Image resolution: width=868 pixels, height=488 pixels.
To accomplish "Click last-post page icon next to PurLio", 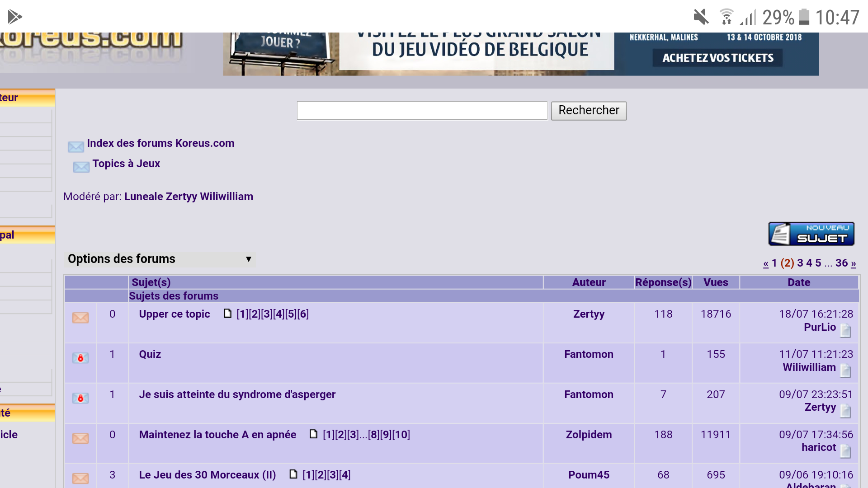I will tap(845, 330).
